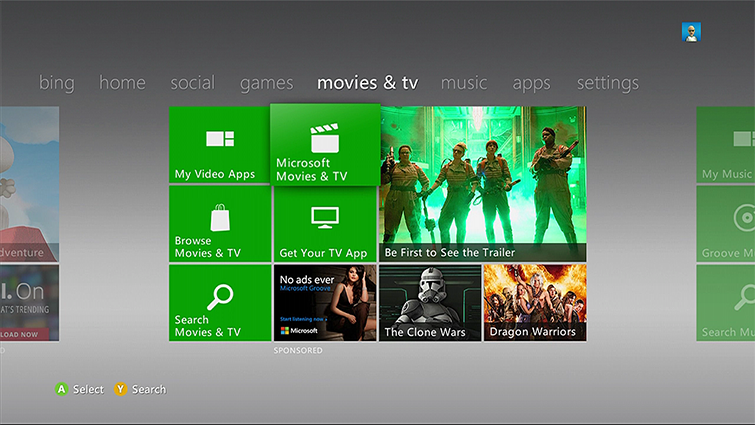Click the Search label next to Y

149,389
